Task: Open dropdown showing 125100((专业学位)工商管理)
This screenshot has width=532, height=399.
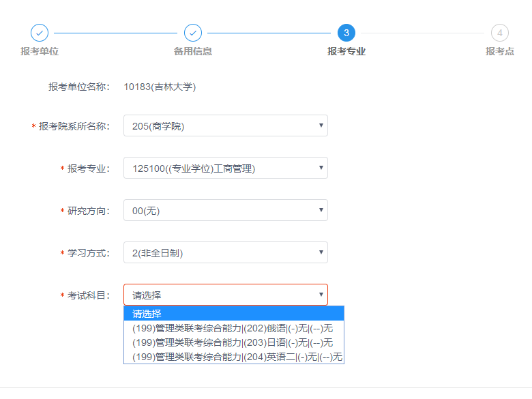Action: click(225, 168)
